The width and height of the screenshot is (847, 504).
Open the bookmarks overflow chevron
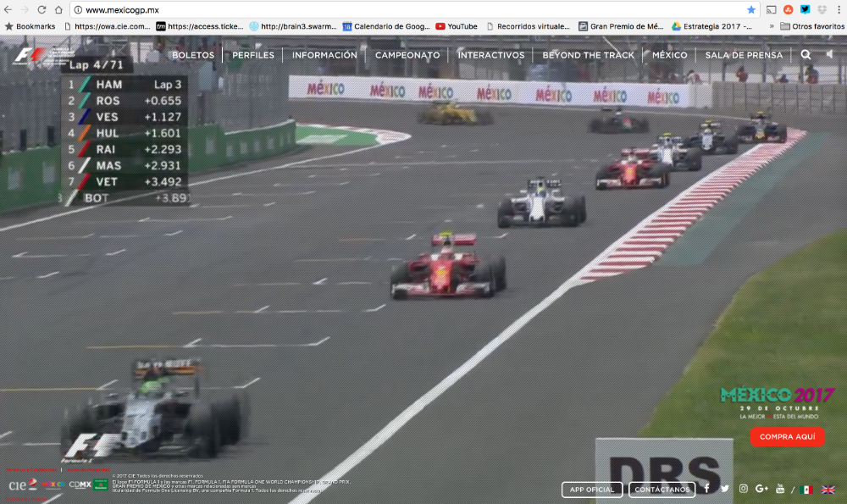point(772,26)
